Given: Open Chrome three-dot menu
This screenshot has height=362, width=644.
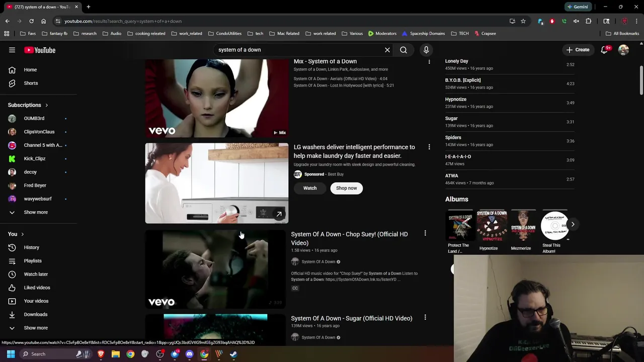Looking at the screenshot, I should [636, 21].
